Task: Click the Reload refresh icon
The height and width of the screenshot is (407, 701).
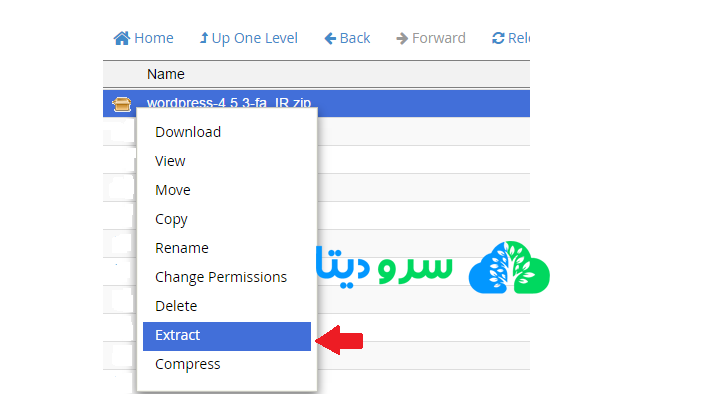Action: pos(498,38)
